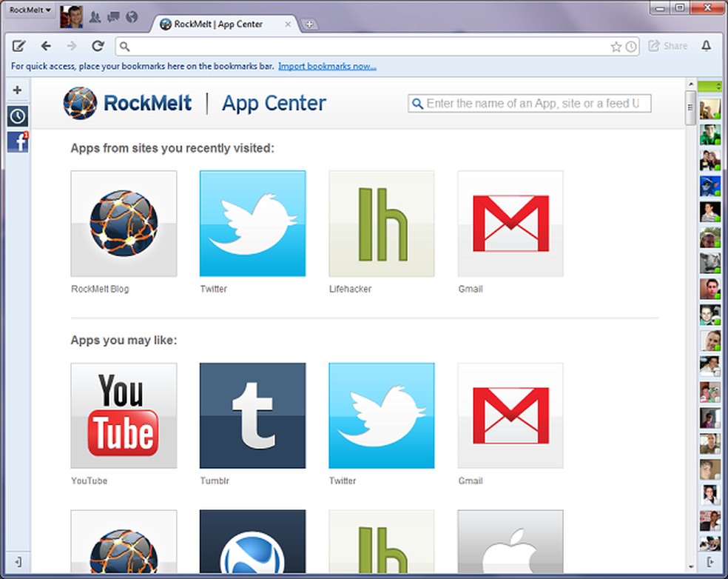
Task: Click the page vertical scrollbar thumb
Action: (x=690, y=108)
